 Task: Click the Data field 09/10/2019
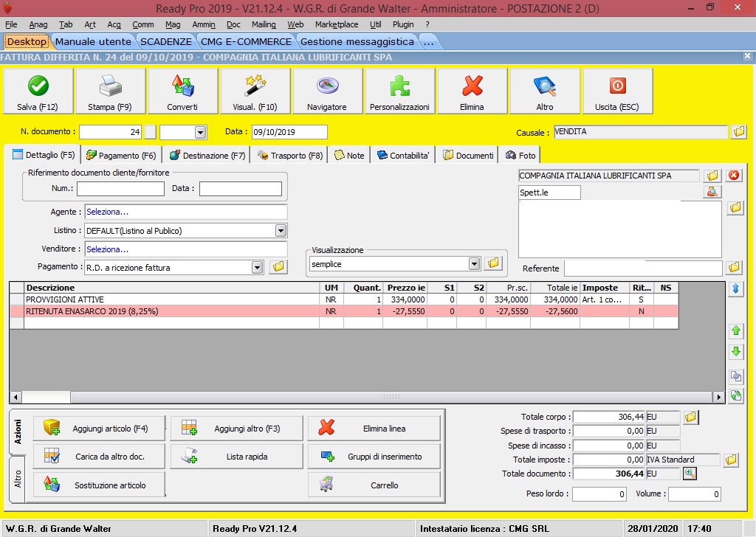[289, 132]
